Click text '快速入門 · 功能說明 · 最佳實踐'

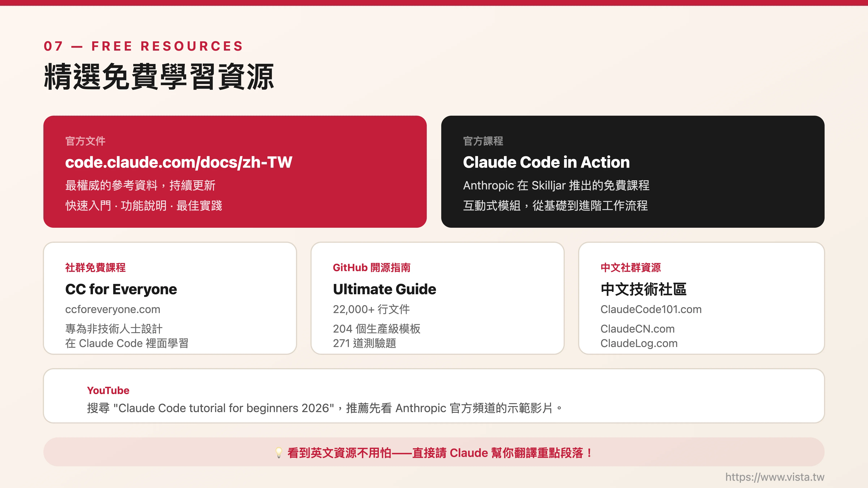144,206
